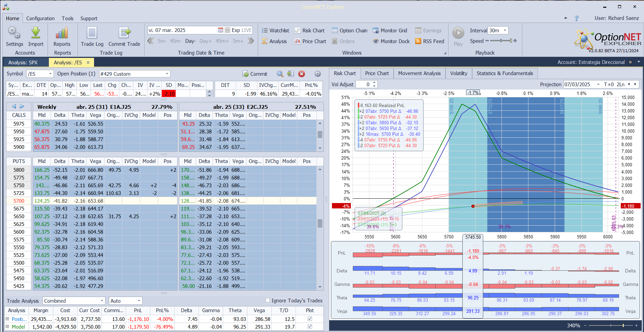The width and height of the screenshot is (644, 332).
Task: Enable Ignore Today's Trades checkbox
Action: point(268,300)
